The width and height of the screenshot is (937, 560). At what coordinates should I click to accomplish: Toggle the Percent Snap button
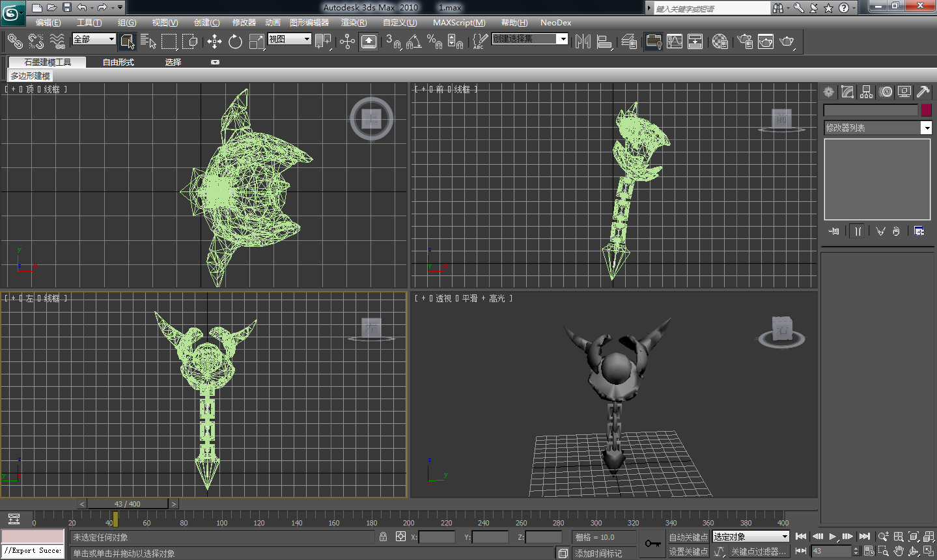click(434, 41)
